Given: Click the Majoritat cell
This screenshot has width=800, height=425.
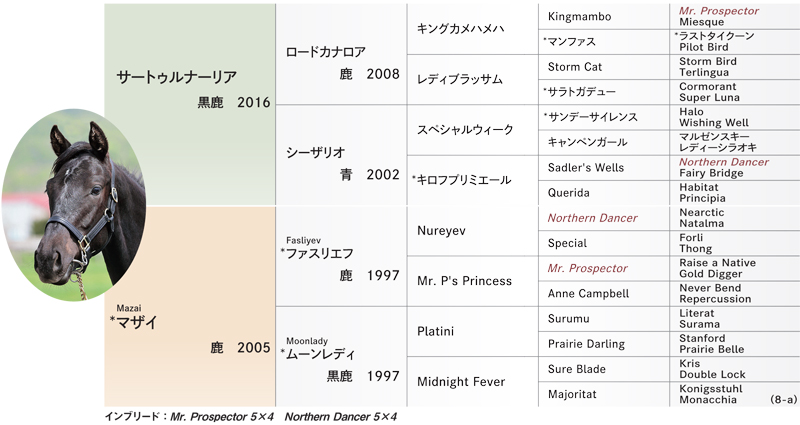Looking at the screenshot, I should [x=604, y=394].
